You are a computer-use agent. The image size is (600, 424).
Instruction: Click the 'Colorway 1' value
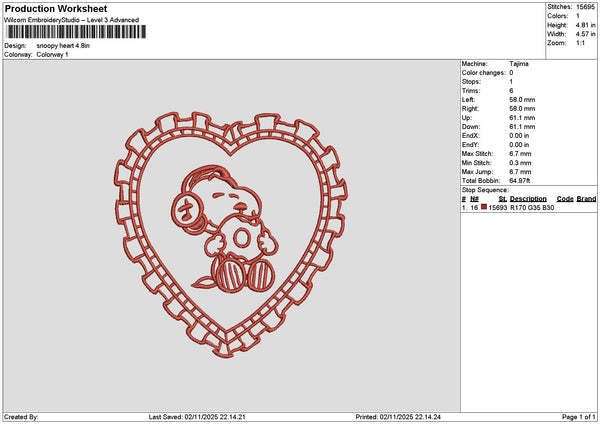[52, 55]
